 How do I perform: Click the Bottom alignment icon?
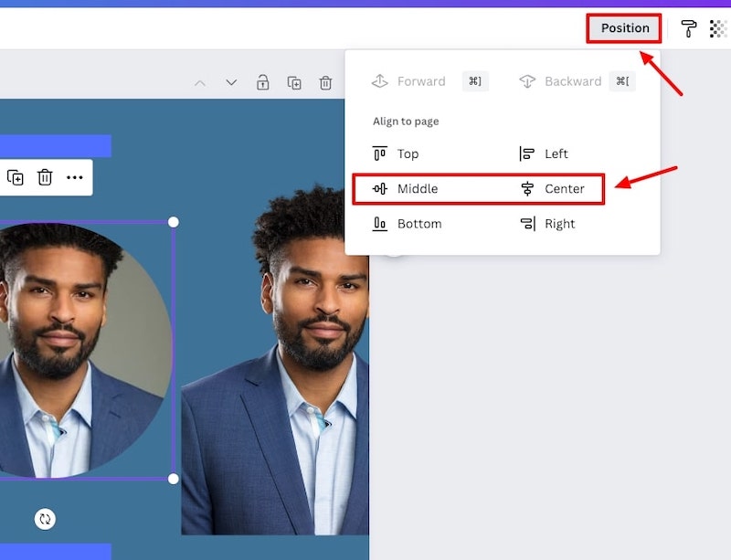pyautogui.click(x=380, y=224)
